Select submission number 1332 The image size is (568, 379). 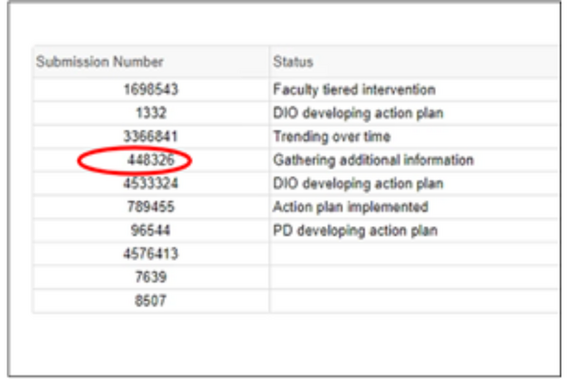151,113
